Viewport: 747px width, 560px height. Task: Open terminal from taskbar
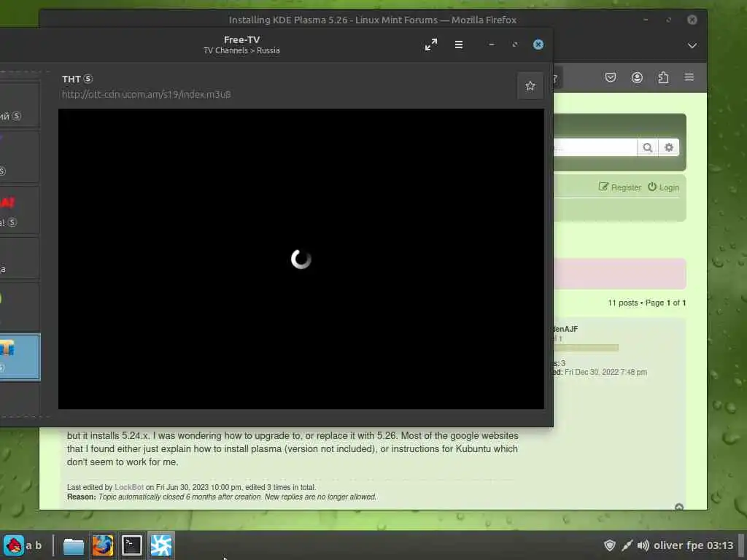[131, 545]
